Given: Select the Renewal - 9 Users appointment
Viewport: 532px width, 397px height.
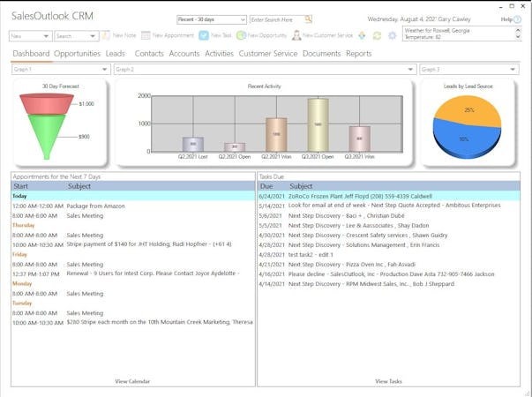Looking at the screenshot, I should point(133,273).
